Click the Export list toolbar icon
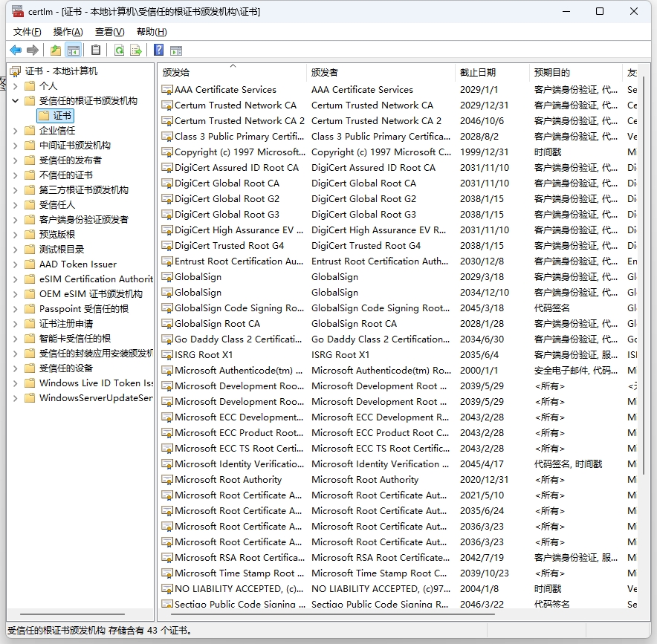Screen dimensions: 657x644 pyautogui.click(x=136, y=51)
